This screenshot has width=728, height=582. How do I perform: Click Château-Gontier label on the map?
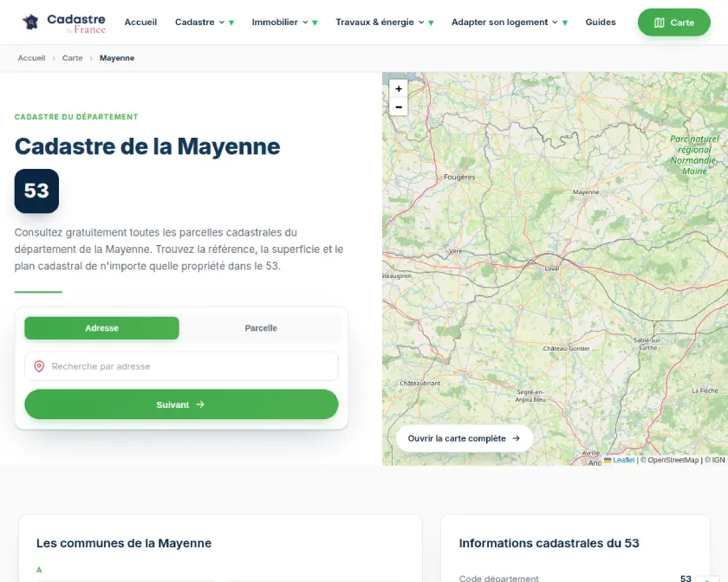tap(567, 348)
